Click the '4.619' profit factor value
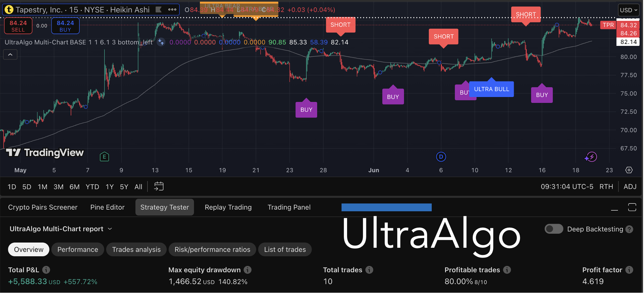644x293 pixels. click(x=593, y=282)
